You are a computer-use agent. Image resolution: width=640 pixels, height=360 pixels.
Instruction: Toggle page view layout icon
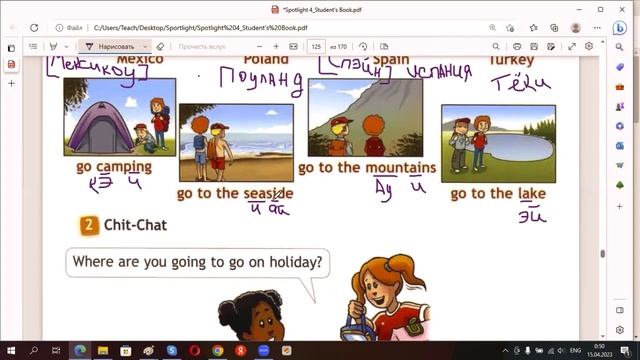384,47
